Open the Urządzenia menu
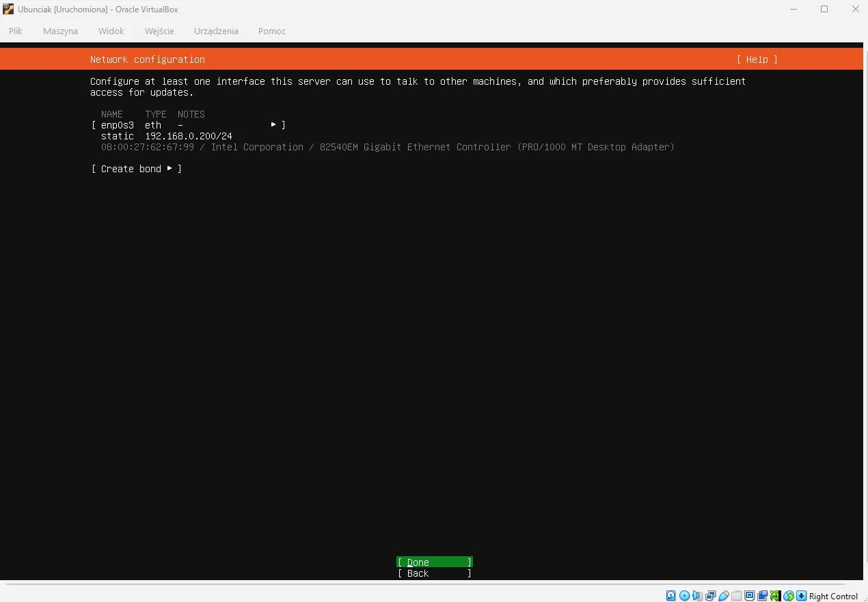This screenshot has height=602, width=868. [216, 31]
